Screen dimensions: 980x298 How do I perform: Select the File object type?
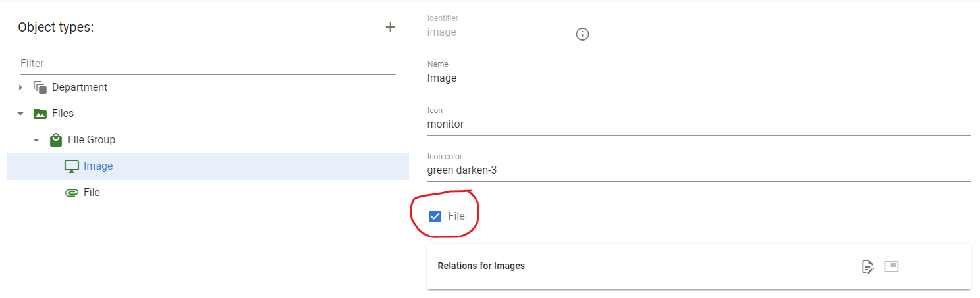(x=208, y=193)
